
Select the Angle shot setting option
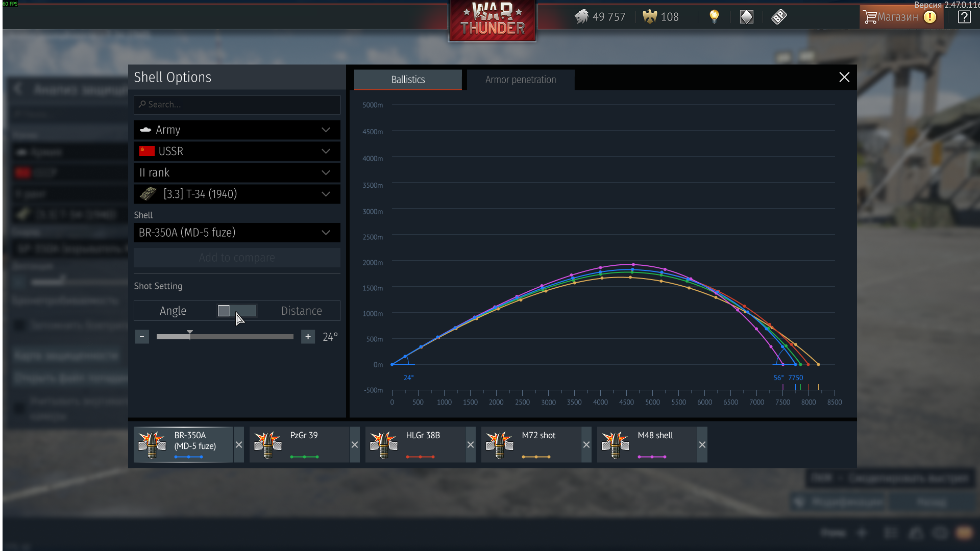173,311
